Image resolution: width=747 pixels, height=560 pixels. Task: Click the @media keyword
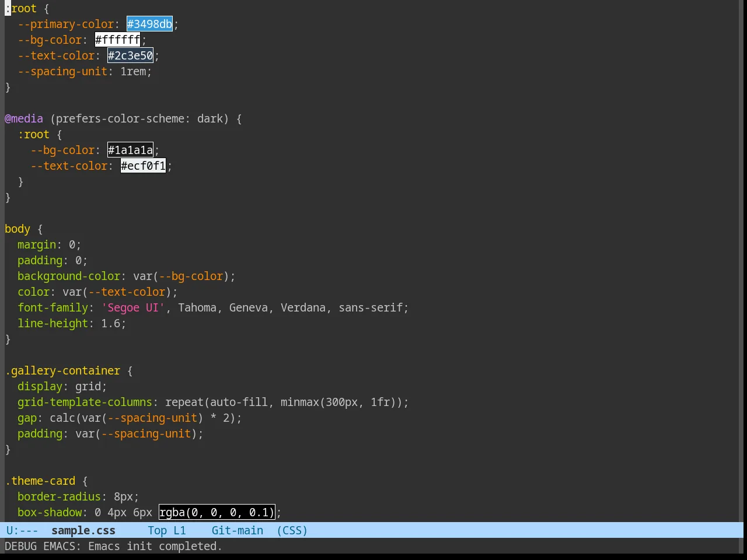24,118
